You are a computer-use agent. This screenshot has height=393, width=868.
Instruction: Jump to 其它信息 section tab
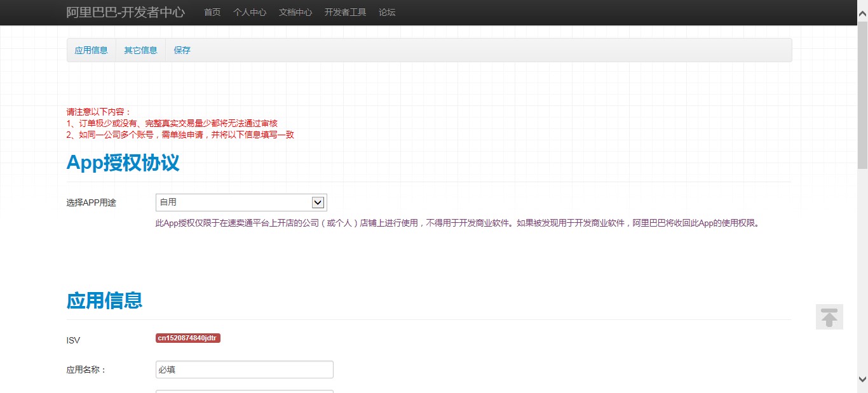pyautogui.click(x=141, y=50)
